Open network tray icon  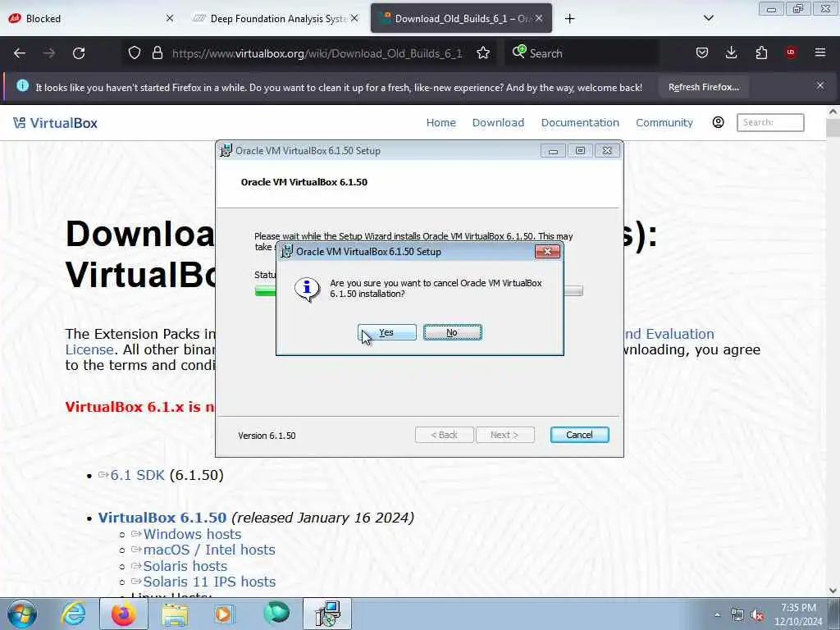(x=737, y=615)
